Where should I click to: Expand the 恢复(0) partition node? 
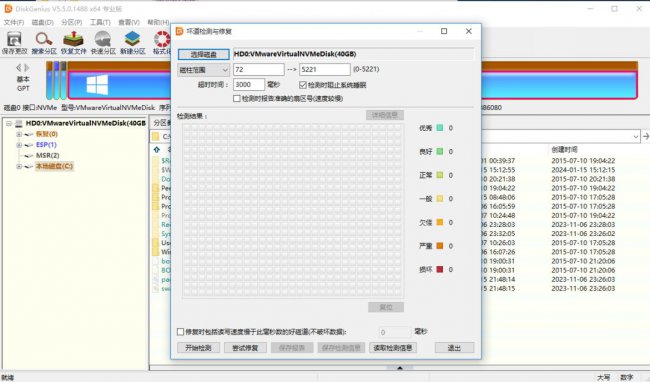(x=19, y=134)
